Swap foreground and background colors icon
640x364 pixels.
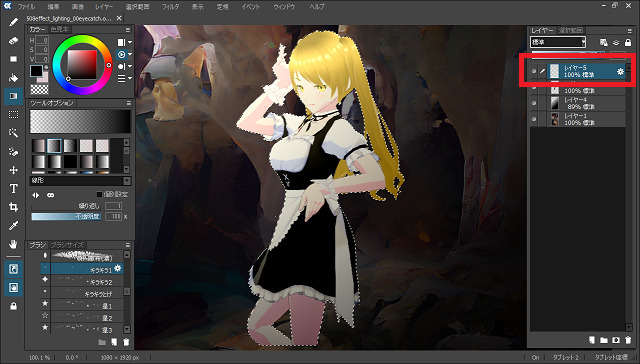pos(46,67)
